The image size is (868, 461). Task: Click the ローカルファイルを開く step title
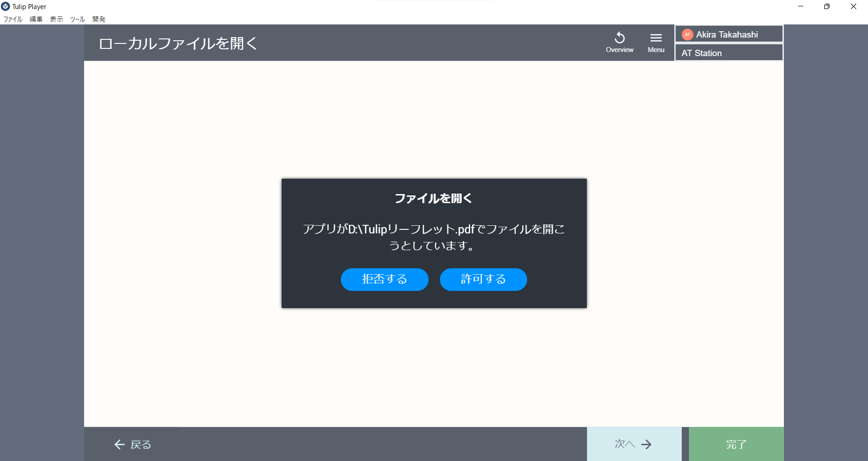coord(178,43)
